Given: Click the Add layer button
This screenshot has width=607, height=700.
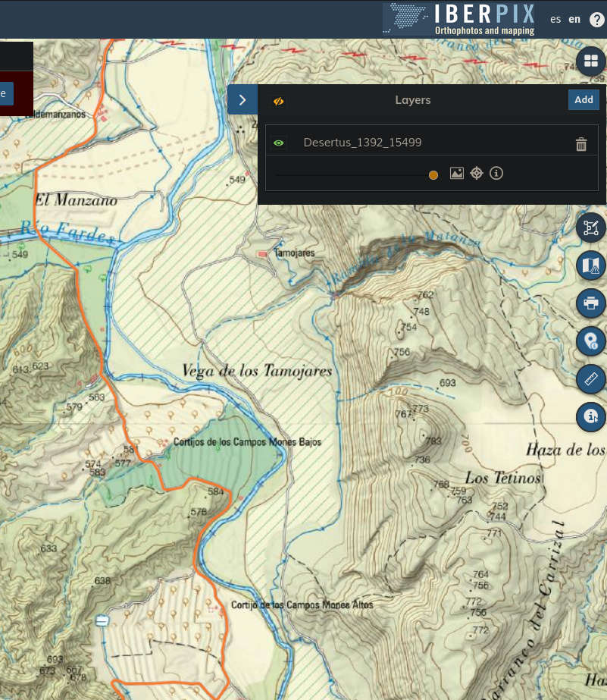Looking at the screenshot, I should pyautogui.click(x=583, y=99).
